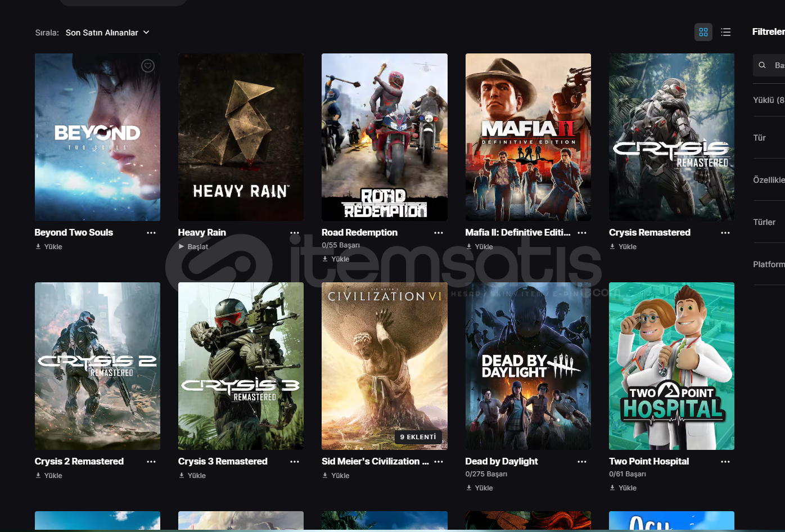The image size is (785, 532).
Task: Open more options for Heavy Rain
Action: (295, 233)
